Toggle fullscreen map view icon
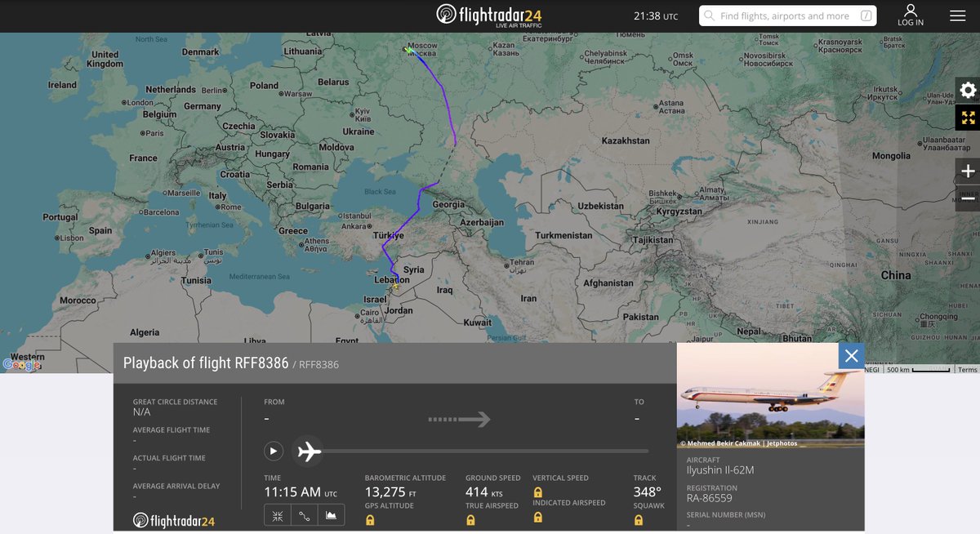Screen dimensions: 980x534 point(968,118)
